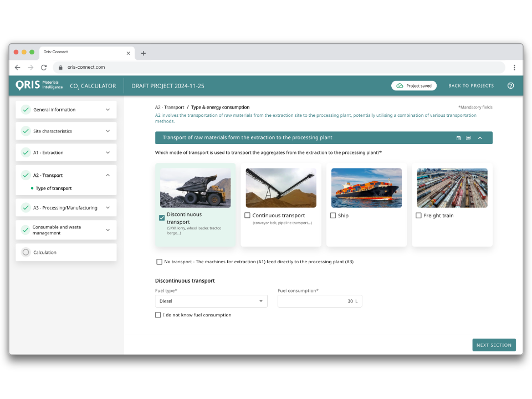The image size is (532, 399).
Task: Click the green checkmark beside General information
Action: [x=25, y=109]
